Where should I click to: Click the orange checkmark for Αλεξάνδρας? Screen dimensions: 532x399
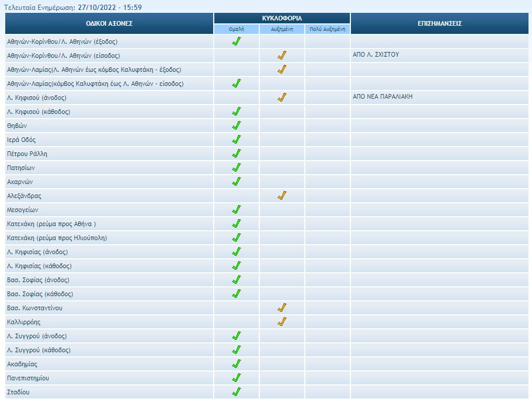tap(282, 196)
